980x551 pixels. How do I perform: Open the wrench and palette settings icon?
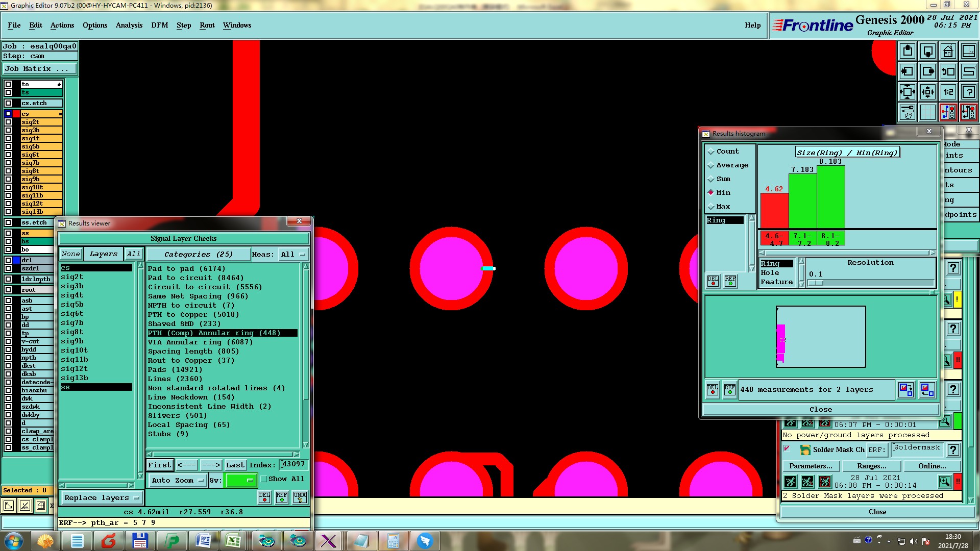coord(908,112)
